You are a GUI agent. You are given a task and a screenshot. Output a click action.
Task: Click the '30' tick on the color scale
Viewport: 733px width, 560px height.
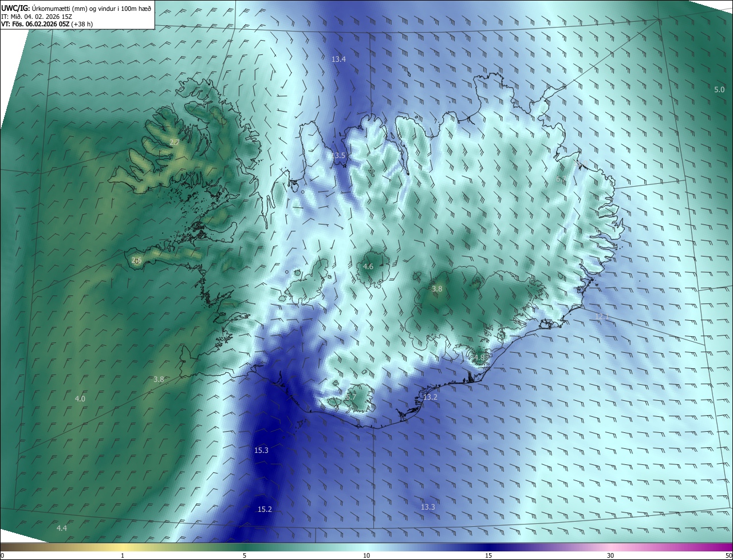pos(610,555)
